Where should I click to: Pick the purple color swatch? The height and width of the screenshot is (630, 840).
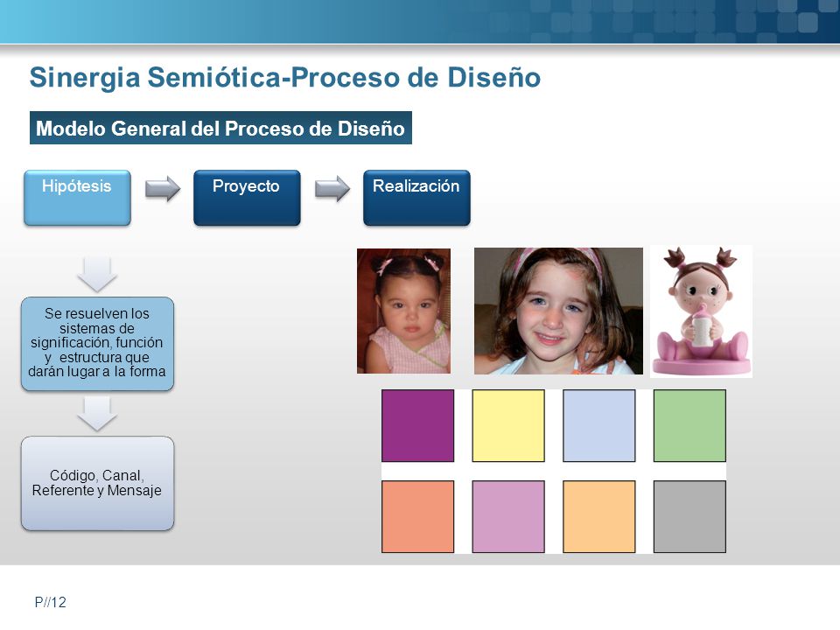point(418,425)
